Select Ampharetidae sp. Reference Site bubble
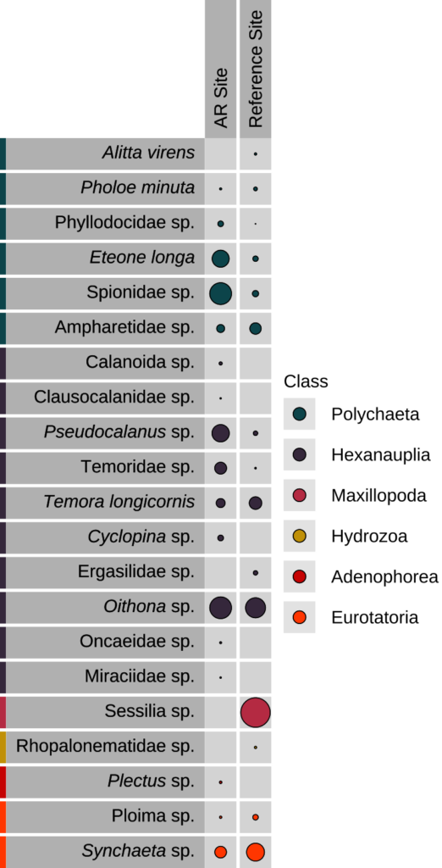 [x=256, y=328]
